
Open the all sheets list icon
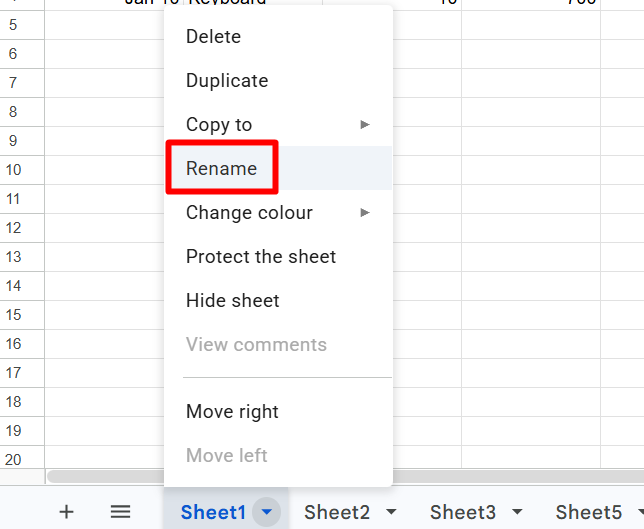(120, 512)
